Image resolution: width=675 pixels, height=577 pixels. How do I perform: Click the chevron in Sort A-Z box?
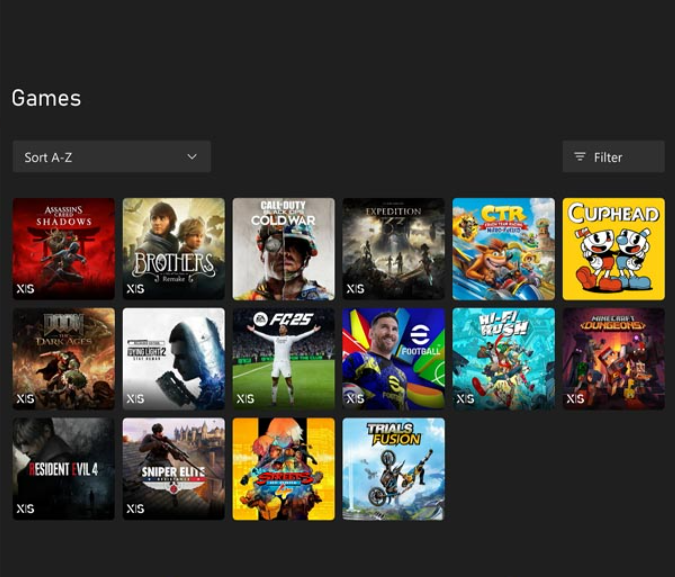coord(192,157)
